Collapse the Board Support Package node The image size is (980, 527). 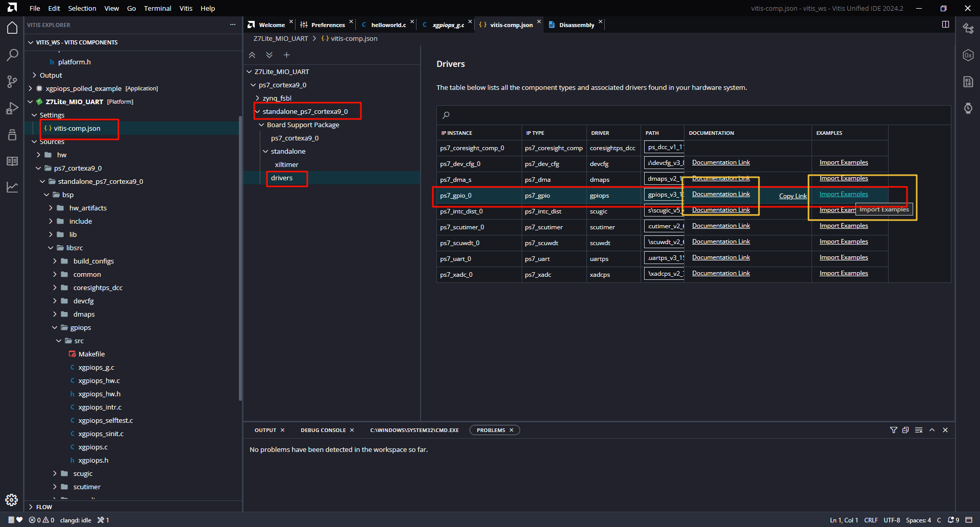261,125
